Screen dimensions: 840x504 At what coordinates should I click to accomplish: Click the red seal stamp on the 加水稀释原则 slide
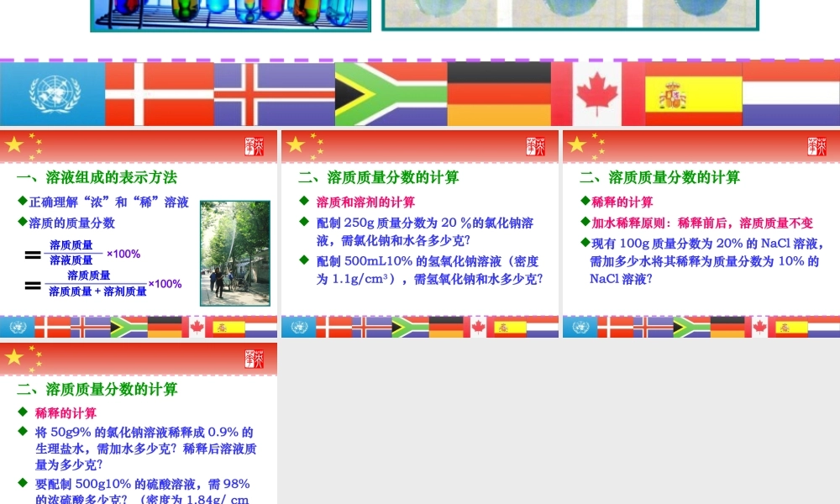[816, 146]
